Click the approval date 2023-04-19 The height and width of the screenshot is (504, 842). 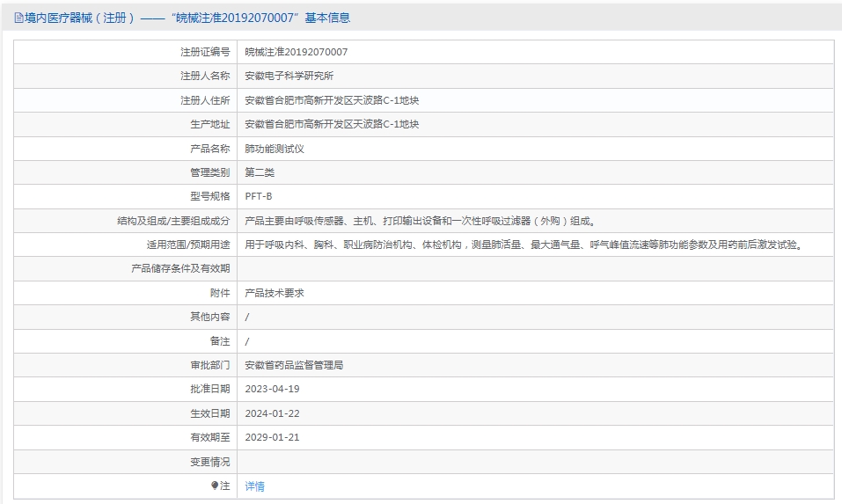[x=272, y=389]
